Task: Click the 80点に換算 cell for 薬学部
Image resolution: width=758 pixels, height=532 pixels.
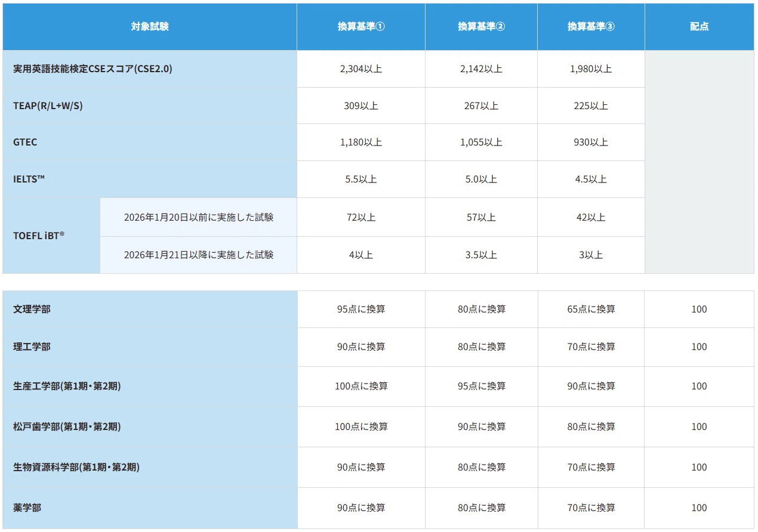Action: [481, 508]
